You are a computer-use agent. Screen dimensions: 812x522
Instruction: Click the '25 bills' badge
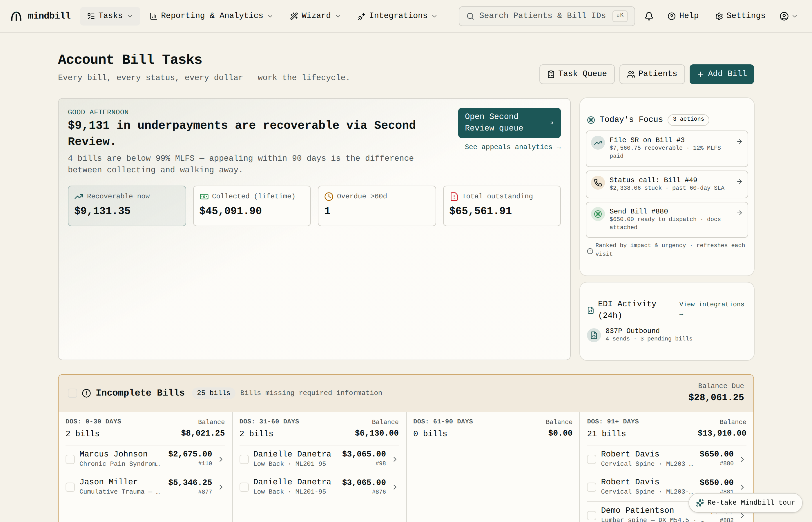(213, 393)
